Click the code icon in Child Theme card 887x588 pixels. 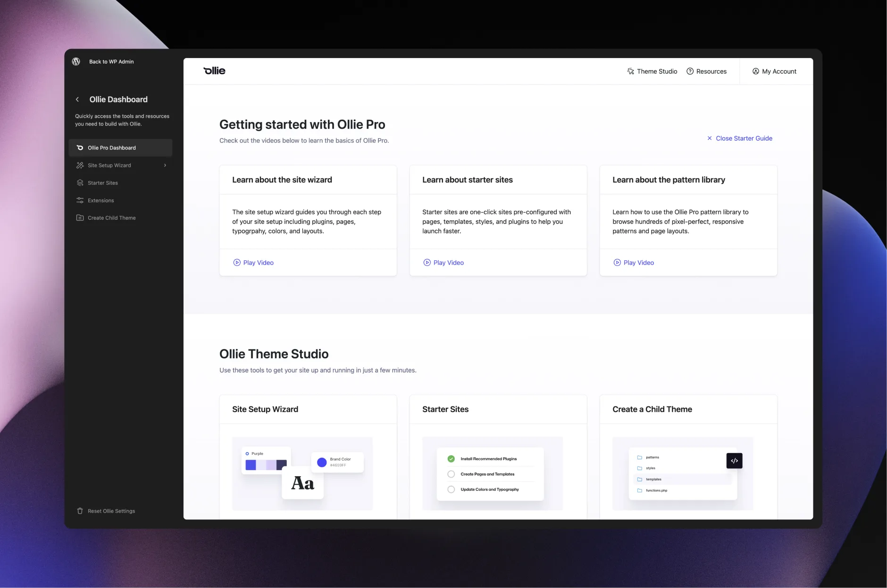click(734, 461)
